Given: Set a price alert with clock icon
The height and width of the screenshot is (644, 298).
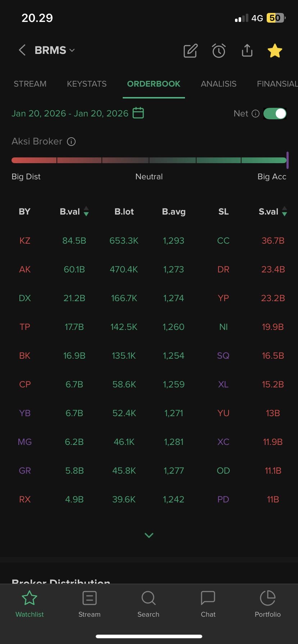Looking at the screenshot, I should [x=219, y=51].
